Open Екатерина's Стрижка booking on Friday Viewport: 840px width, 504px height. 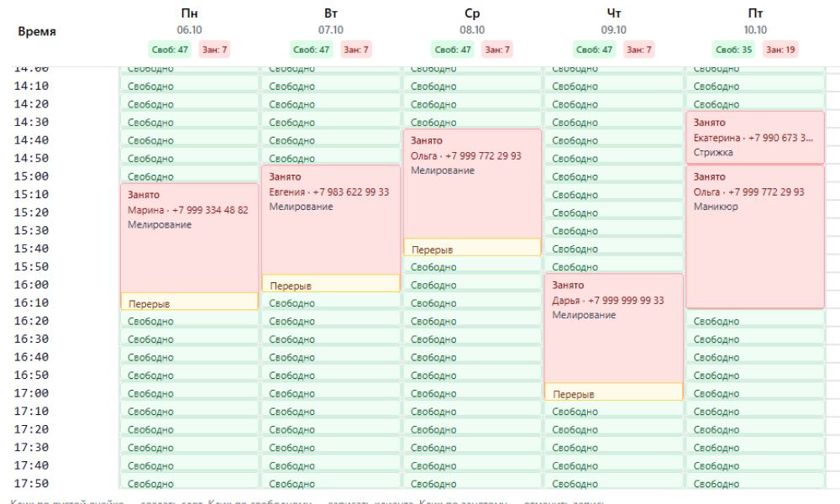coord(755,138)
